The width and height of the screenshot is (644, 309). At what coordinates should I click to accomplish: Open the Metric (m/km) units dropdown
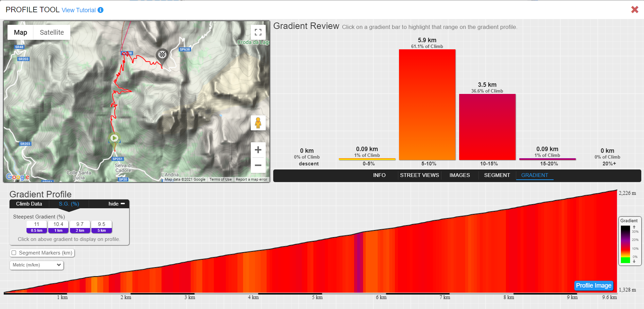tap(37, 265)
